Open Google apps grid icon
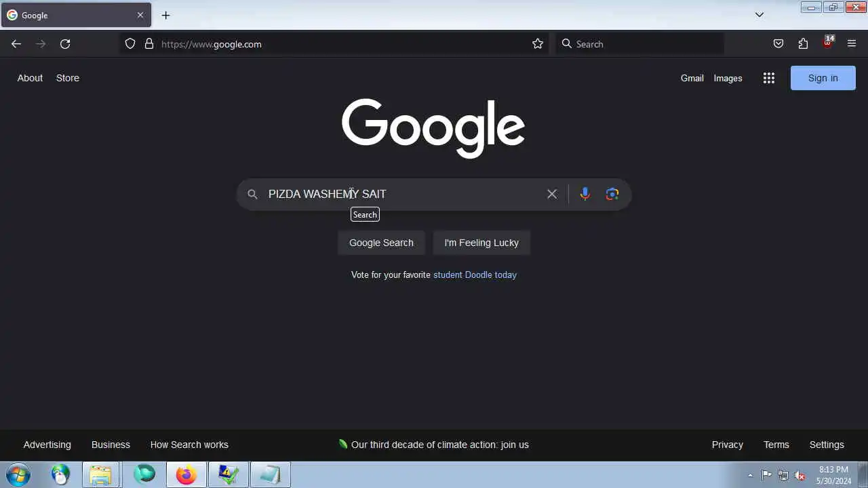This screenshot has height=488, width=868. click(x=768, y=78)
